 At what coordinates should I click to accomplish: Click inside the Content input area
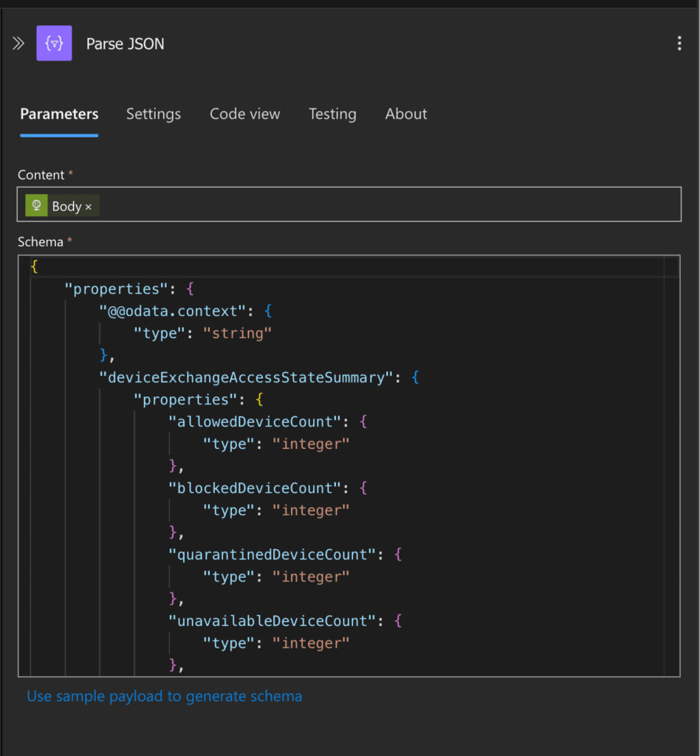(x=369, y=205)
